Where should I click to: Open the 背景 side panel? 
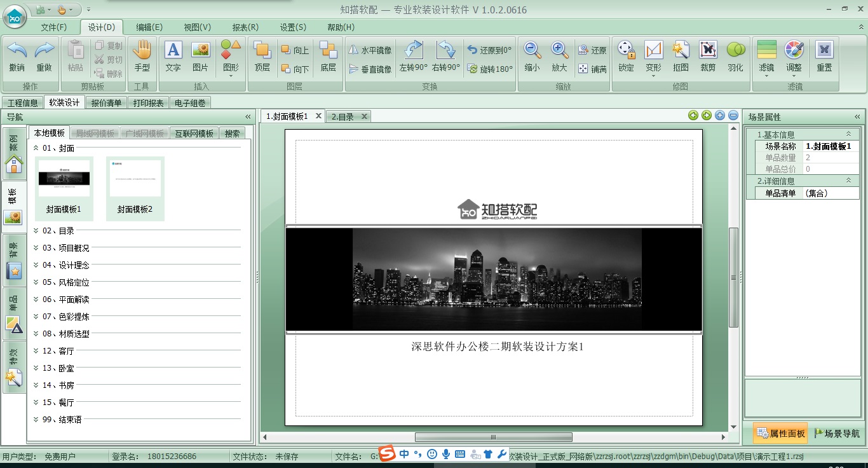(x=14, y=260)
